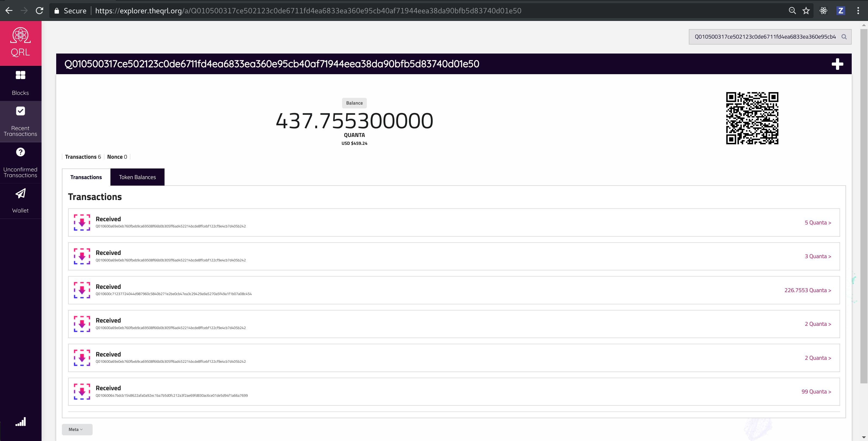Image resolution: width=868 pixels, height=441 pixels.
Task: Switch to the Transactions tab
Action: [86, 177]
